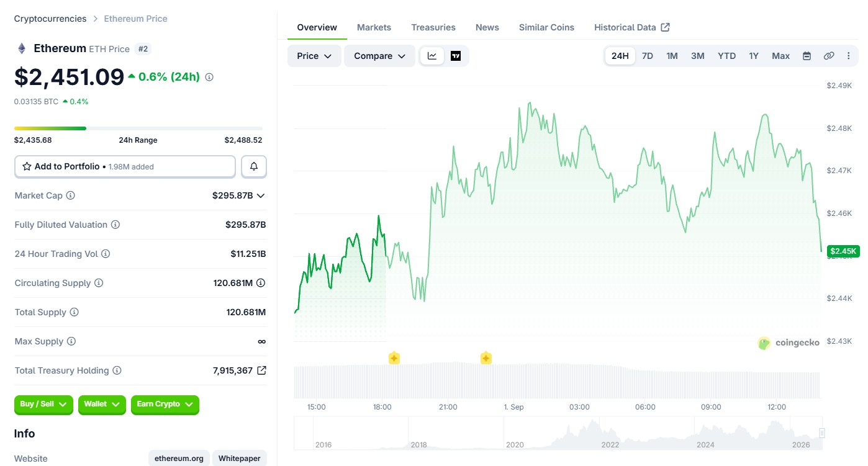This screenshot has width=868, height=466.
Task: Click the bell price alert icon
Action: point(254,166)
